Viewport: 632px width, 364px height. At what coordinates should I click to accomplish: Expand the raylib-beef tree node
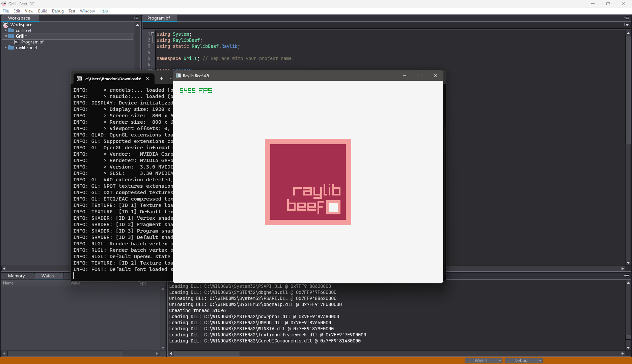coord(5,48)
